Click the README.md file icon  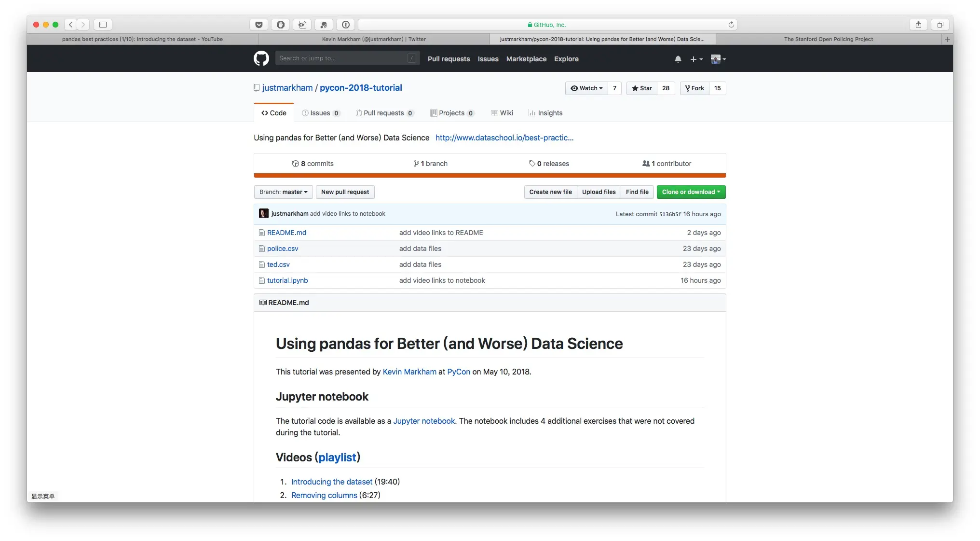tap(262, 233)
